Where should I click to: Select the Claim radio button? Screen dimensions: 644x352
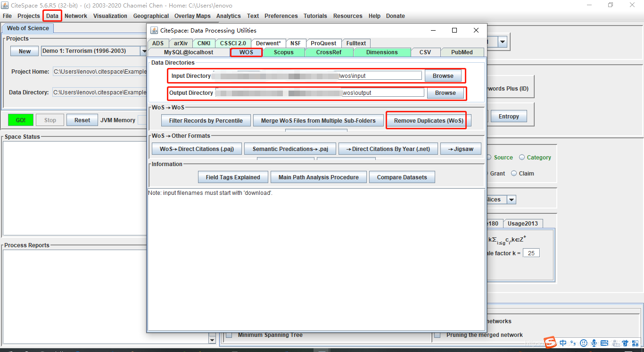514,173
